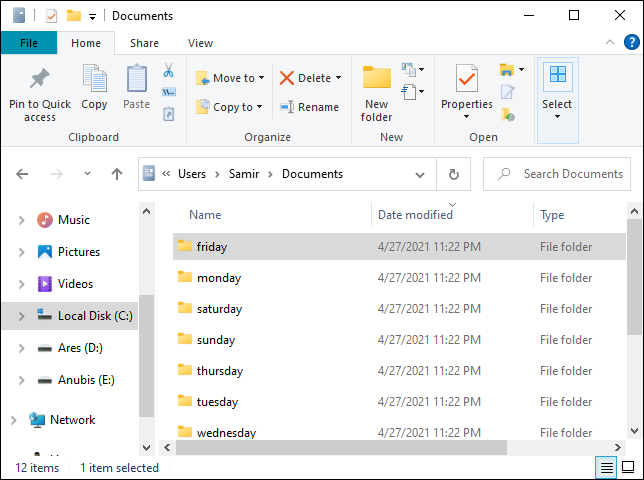
Task: Open the File menu
Action: [29, 43]
